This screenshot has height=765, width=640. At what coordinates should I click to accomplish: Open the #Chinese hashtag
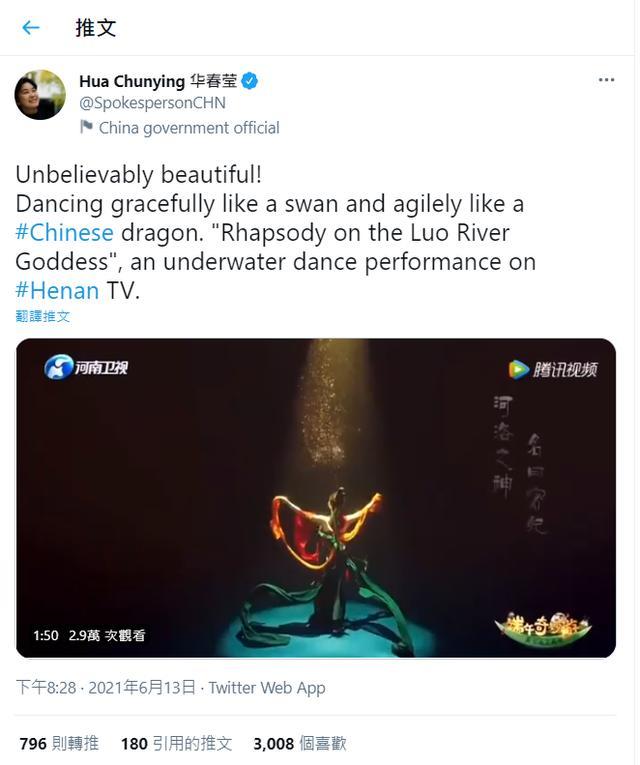(64, 233)
